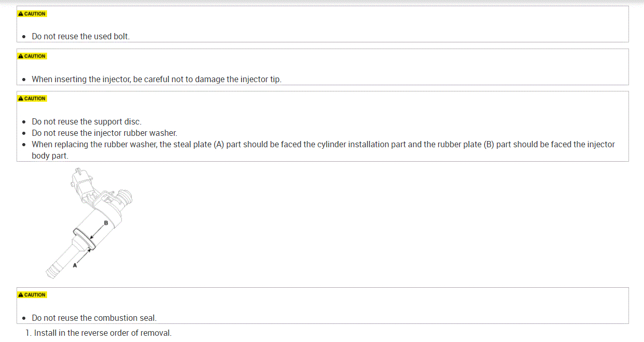Image resolution: width=644 pixels, height=342 pixels.
Task: Click the CAUTION badge above the combustion seal warning
Action: 32,295
